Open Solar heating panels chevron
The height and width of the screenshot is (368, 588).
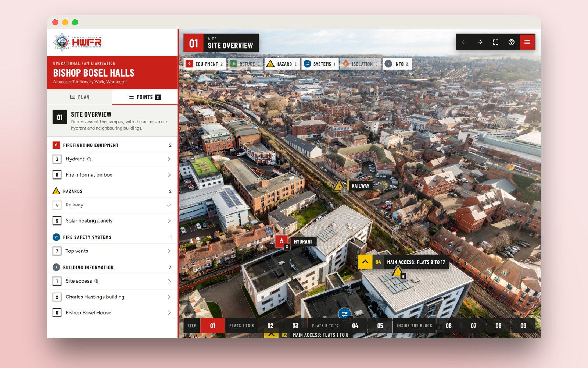[169, 221]
